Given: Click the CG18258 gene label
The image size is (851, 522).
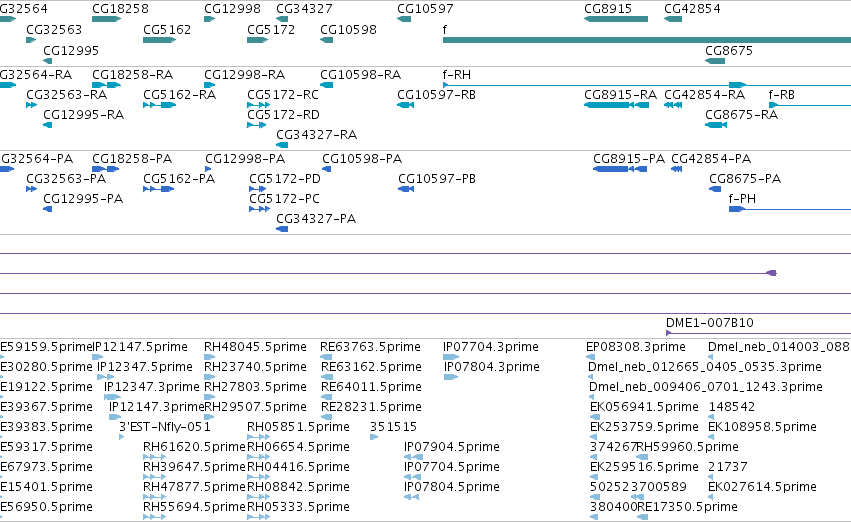Looking at the screenshot, I should tap(120, 9).
